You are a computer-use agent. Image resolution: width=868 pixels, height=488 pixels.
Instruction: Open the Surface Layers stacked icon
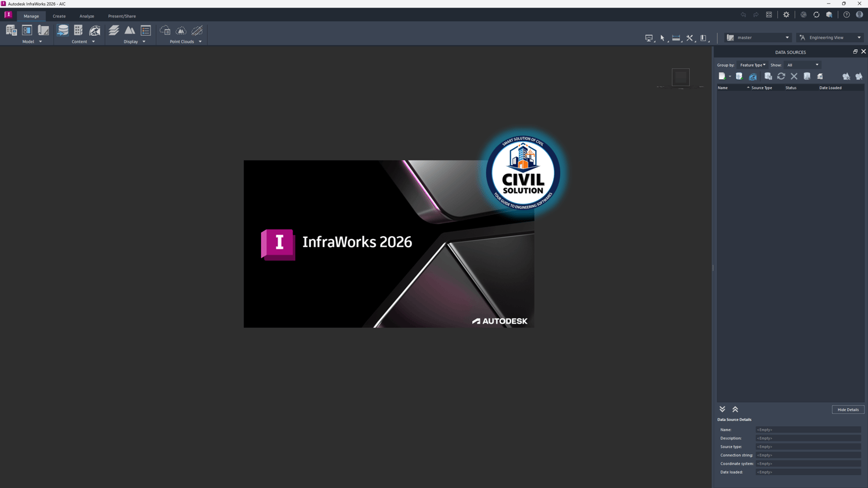click(x=114, y=31)
